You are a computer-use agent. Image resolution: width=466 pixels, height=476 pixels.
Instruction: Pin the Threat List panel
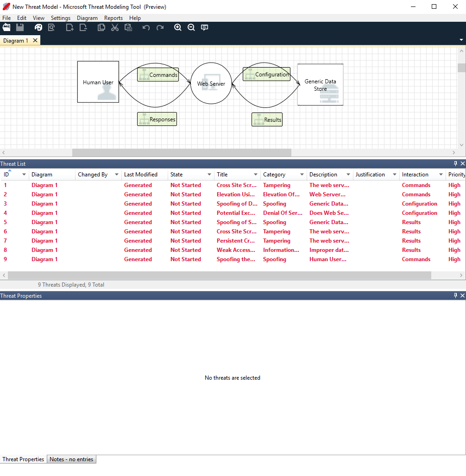tap(455, 163)
